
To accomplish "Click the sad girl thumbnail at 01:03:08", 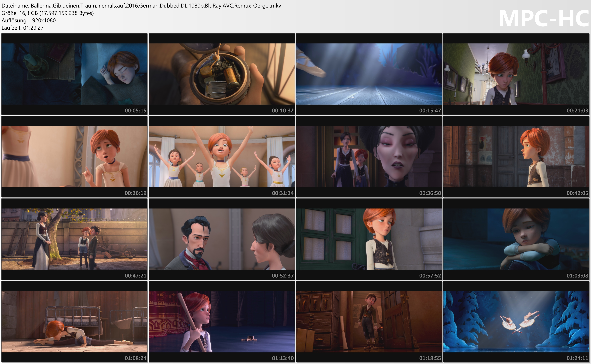I will [516, 239].
